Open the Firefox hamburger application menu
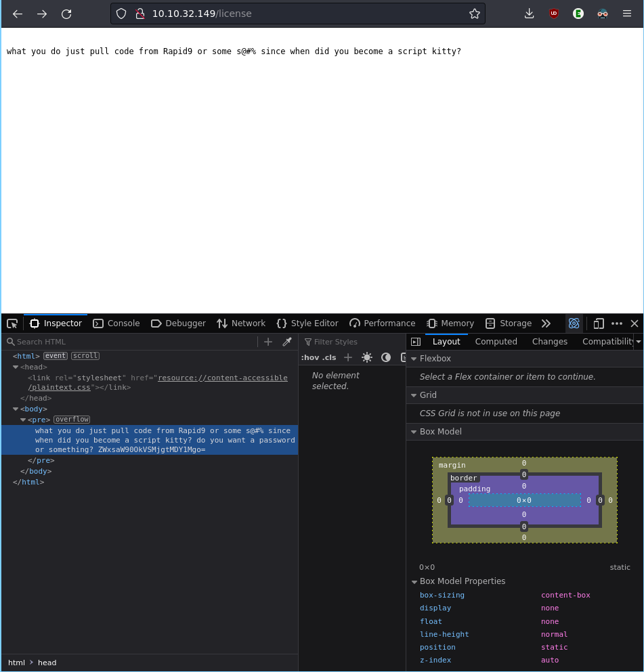The image size is (644, 672). point(627,14)
